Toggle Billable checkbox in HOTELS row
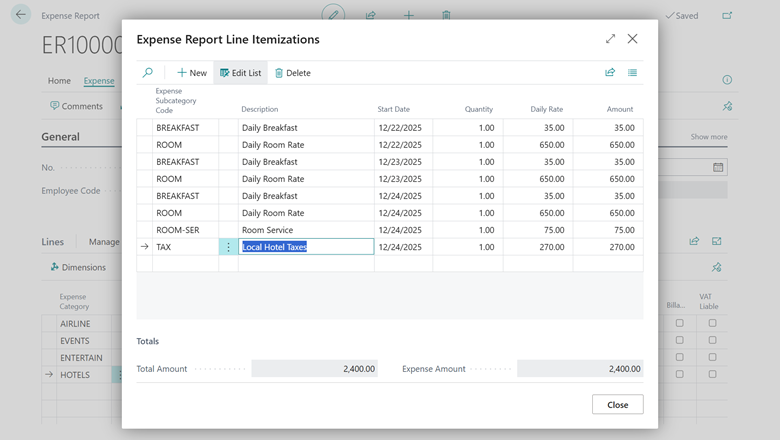This screenshot has height=440, width=780. pos(680,374)
